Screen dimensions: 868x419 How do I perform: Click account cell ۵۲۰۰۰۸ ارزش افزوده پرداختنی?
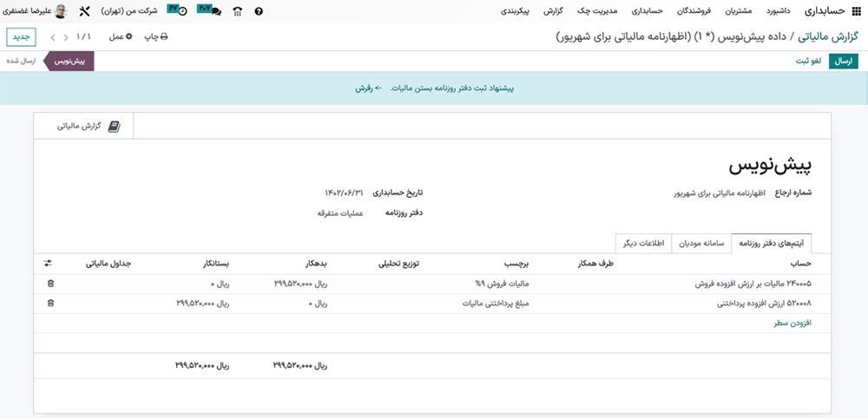click(765, 303)
